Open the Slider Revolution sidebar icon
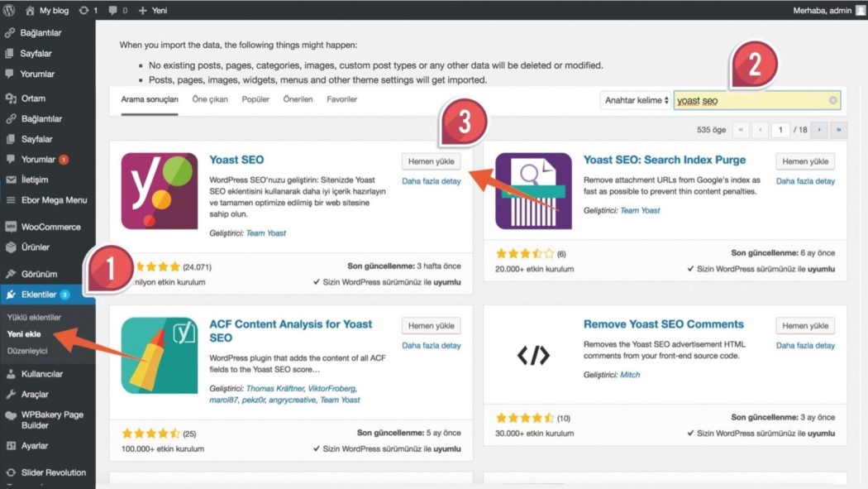 (x=12, y=472)
